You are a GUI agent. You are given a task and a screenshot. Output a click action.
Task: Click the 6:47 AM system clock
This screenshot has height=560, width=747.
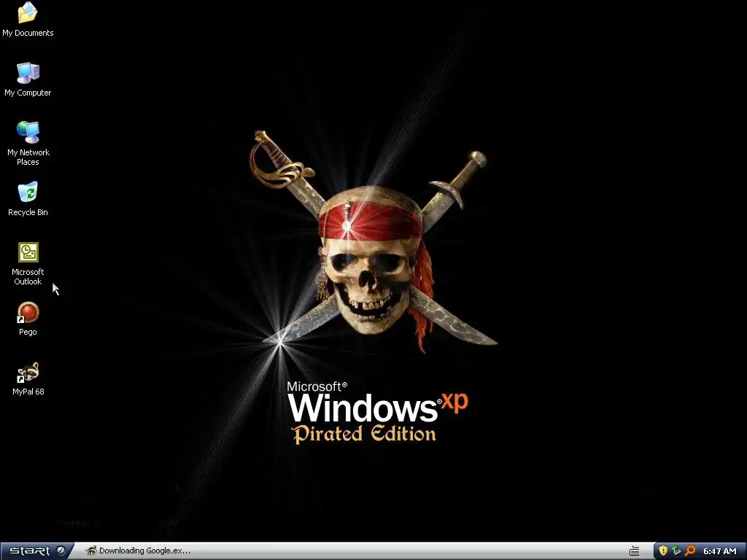(720, 551)
